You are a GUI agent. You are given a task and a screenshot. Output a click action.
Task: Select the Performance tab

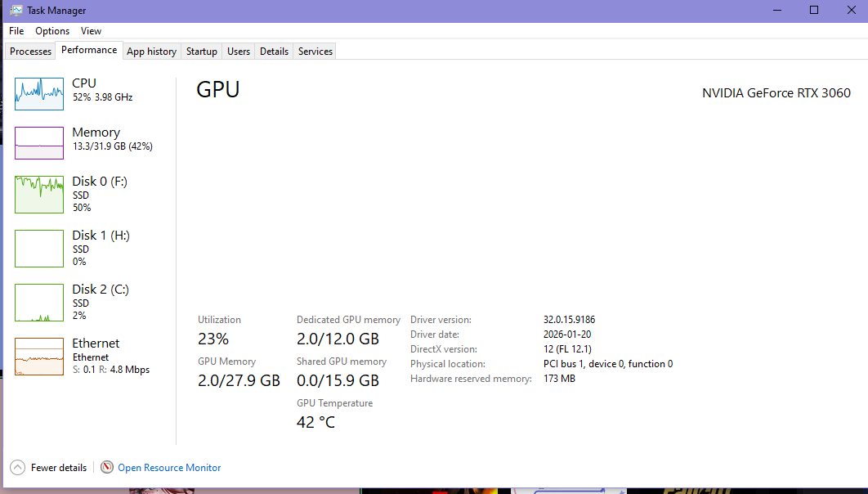point(89,50)
